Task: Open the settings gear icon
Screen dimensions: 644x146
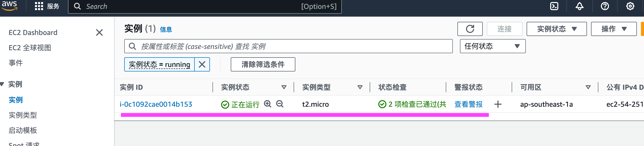Action: [x=630, y=6]
